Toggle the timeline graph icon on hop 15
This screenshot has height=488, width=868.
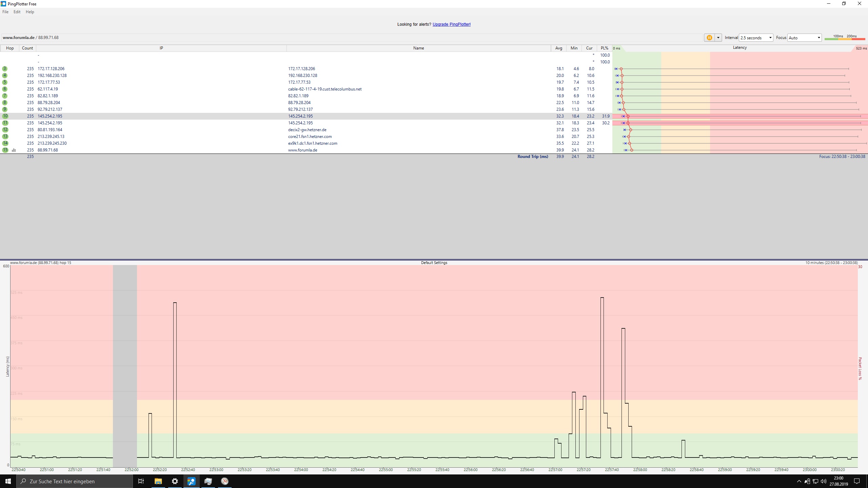pyautogui.click(x=14, y=150)
